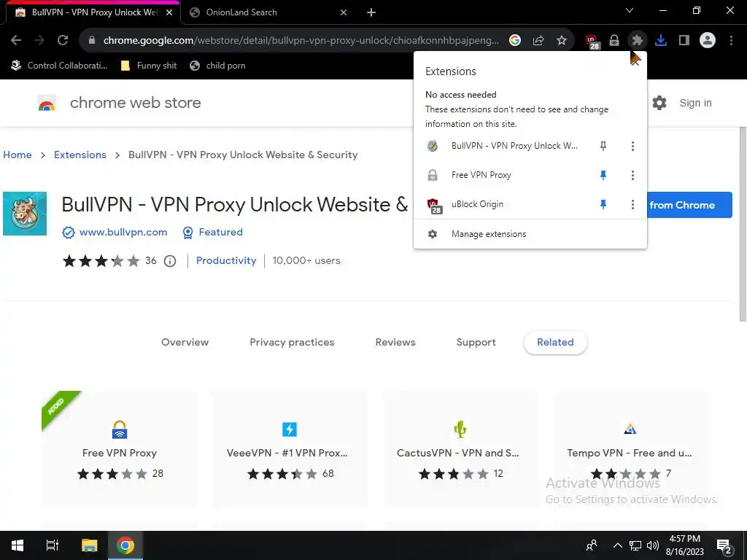Pin BullVPN extension to the toolbar

(603, 146)
